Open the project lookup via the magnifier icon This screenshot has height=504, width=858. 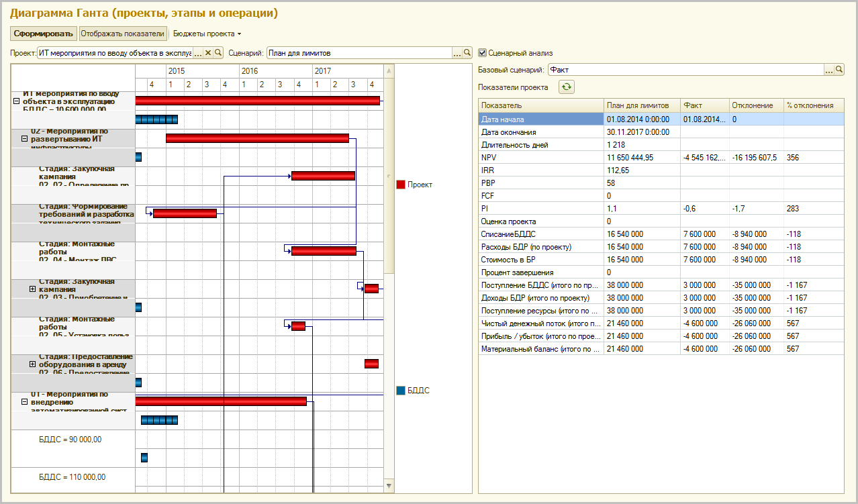click(x=218, y=53)
